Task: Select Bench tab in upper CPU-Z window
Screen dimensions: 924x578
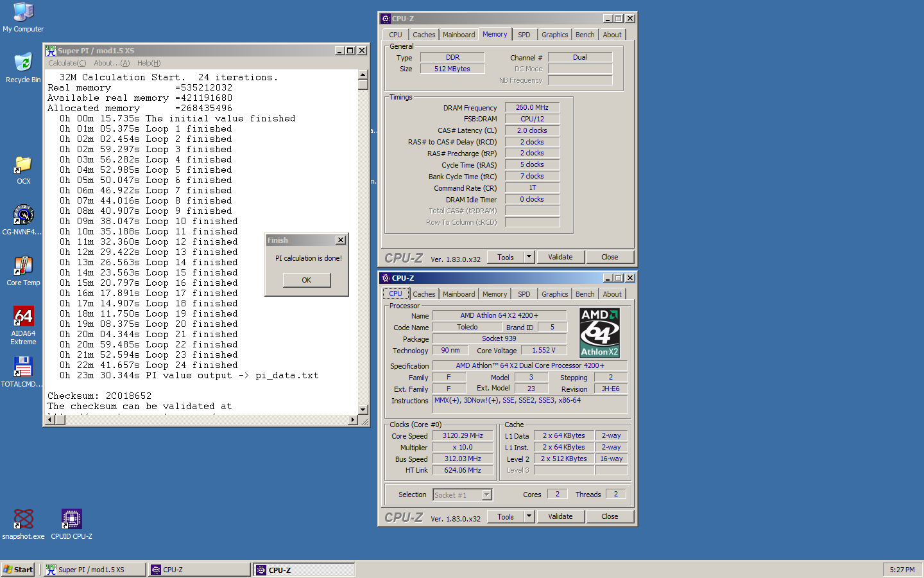Action: click(585, 35)
